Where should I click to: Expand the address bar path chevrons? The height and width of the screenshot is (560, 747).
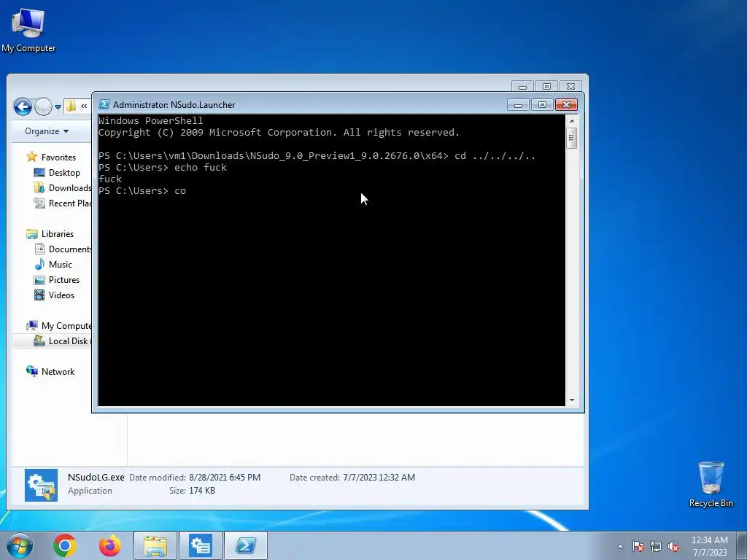[x=84, y=106]
